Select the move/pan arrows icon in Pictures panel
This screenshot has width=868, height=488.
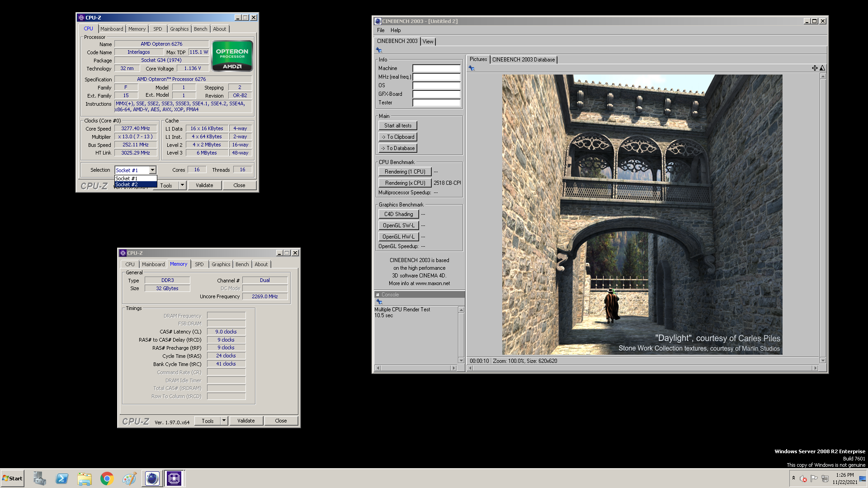click(x=815, y=68)
